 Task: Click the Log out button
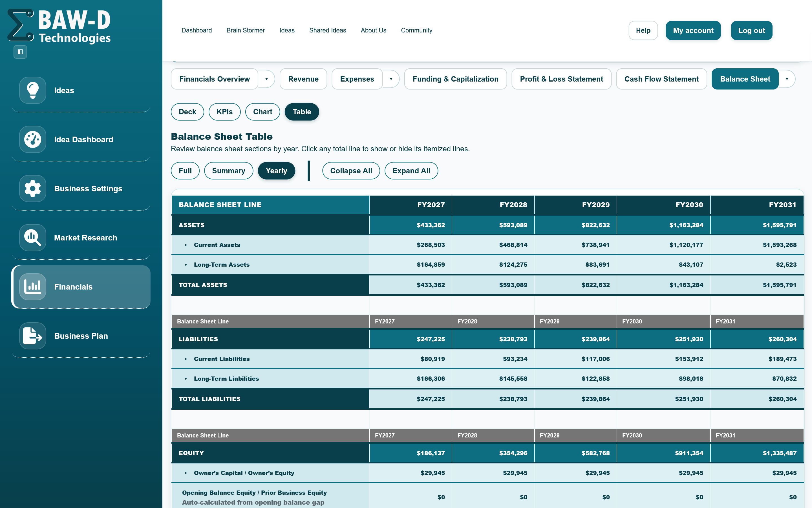tap(752, 30)
